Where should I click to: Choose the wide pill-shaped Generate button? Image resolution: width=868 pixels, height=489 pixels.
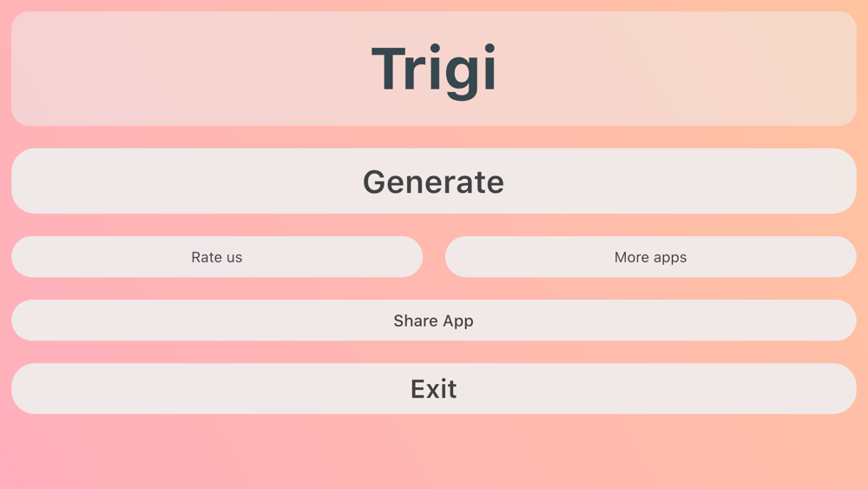pyautogui.click(x=434, y=181)
